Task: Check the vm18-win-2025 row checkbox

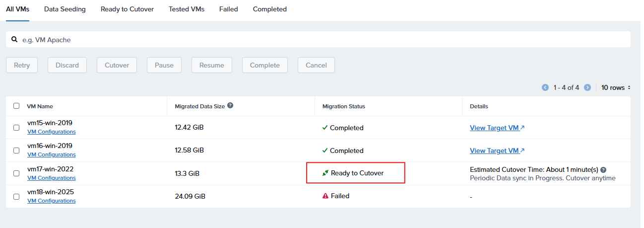Action: click(16, 196)
